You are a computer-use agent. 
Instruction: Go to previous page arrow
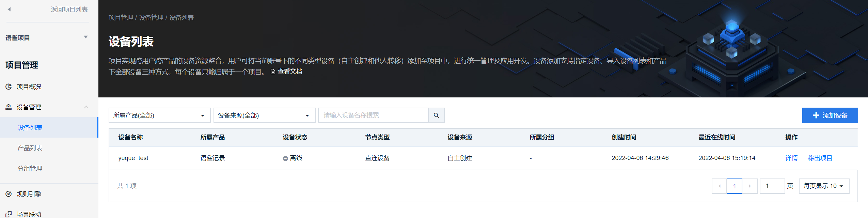pyautogui.click(x=719, y=186)
